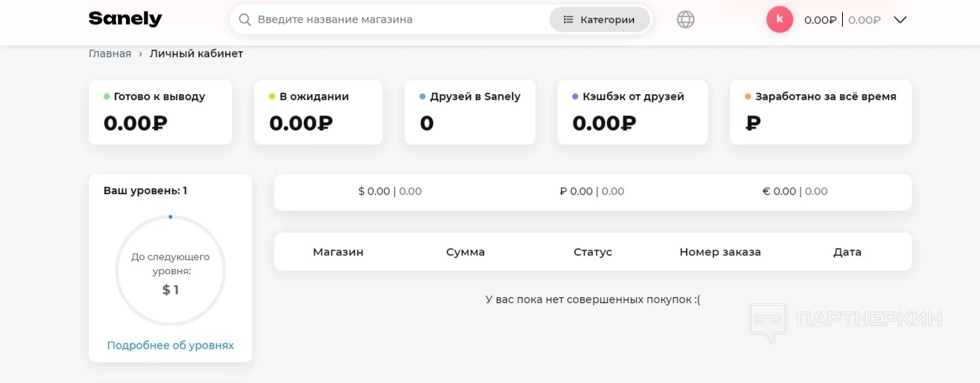Open the globe language selector
The image size is (980, 383).
pos(686,20)
